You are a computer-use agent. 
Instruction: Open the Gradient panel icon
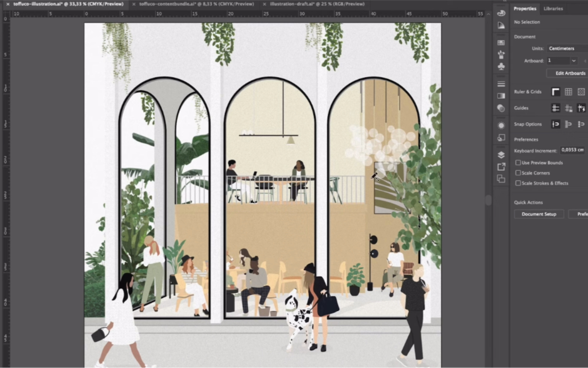501,96
